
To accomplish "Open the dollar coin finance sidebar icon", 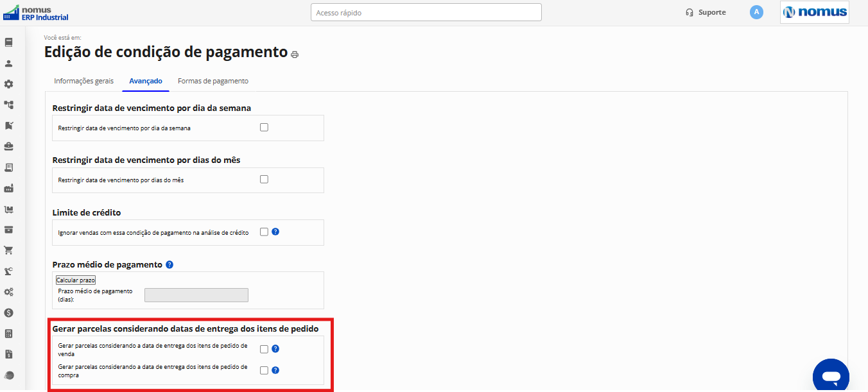I will [x=9, y=313].
